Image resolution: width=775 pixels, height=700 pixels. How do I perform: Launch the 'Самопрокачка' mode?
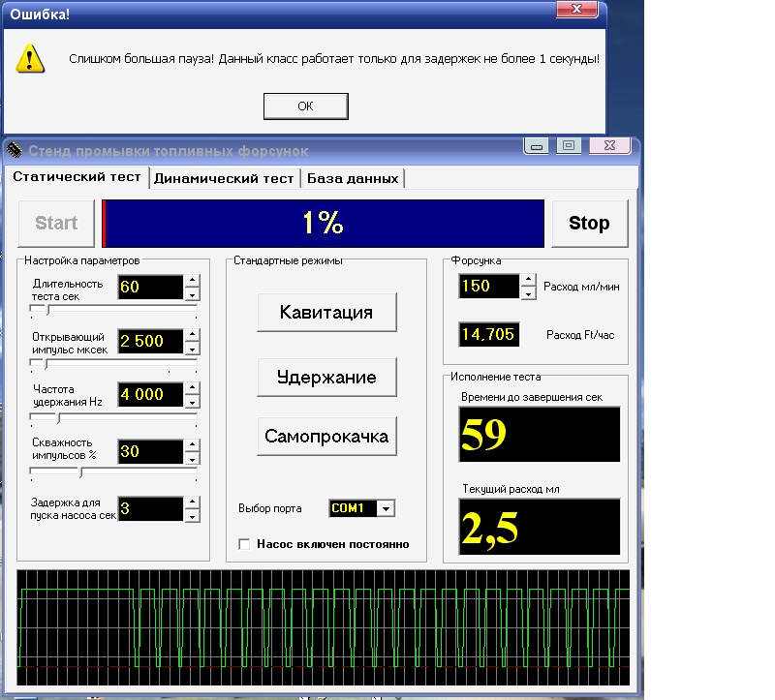click(x=326, y=436)
